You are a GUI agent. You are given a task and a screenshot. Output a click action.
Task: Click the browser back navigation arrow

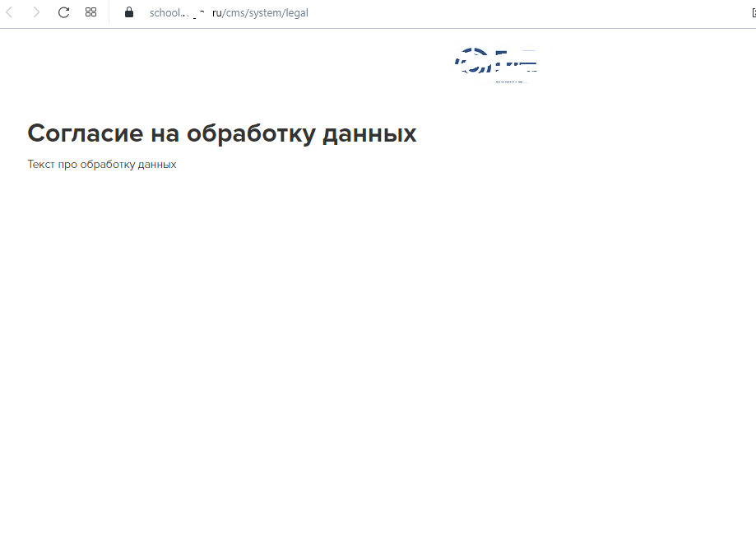(x=10, y=12)
